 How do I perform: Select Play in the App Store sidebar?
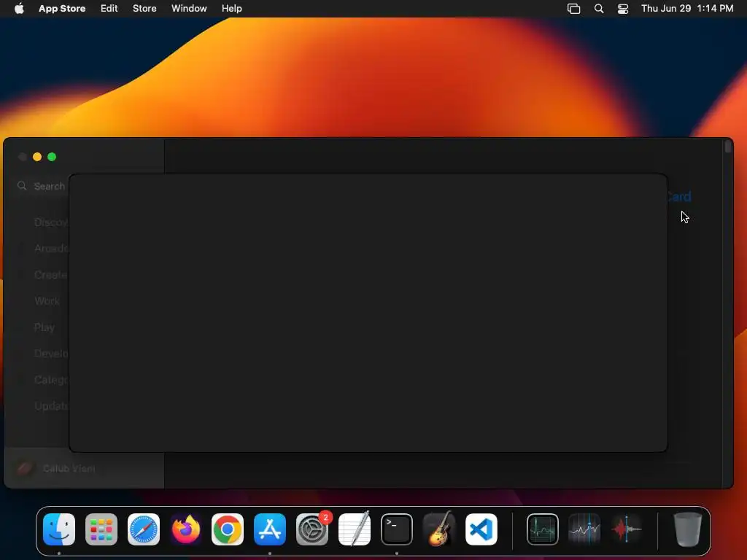(x=44, y=327)
